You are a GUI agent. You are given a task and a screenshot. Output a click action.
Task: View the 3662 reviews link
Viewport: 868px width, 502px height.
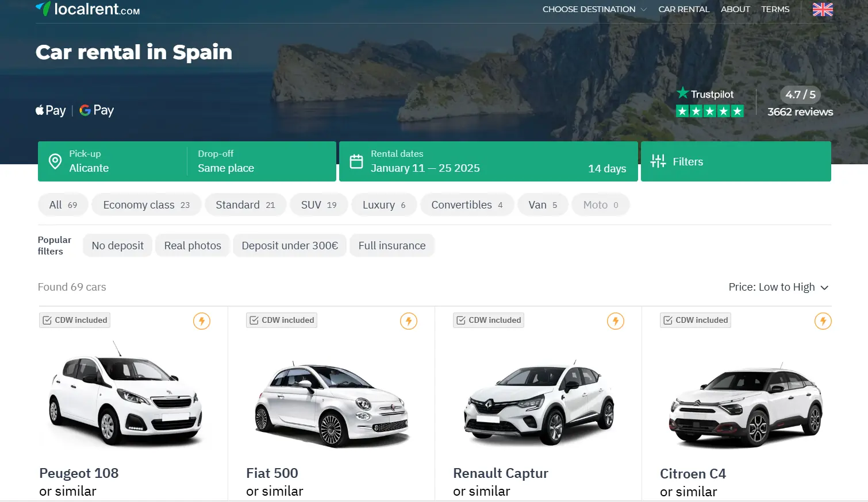coord(800,112)
